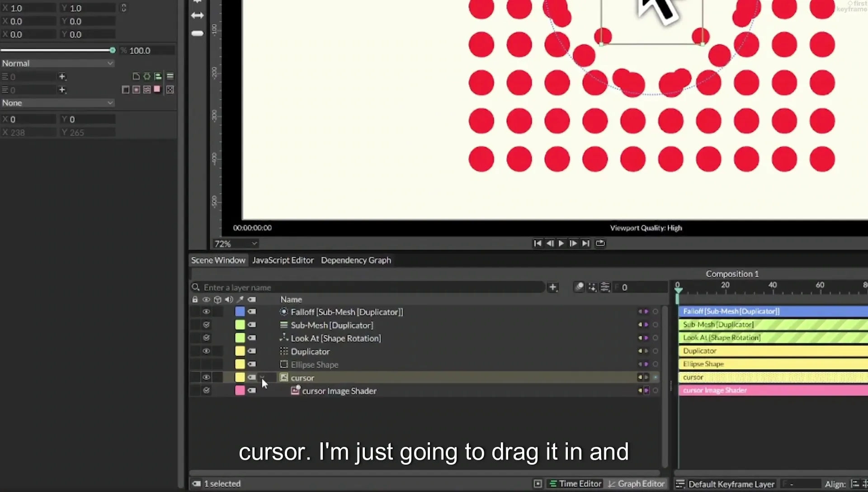Add a deformer with the upper plus button
The height and width of the screenshot is (492, 868).
(x=62, y=76)
